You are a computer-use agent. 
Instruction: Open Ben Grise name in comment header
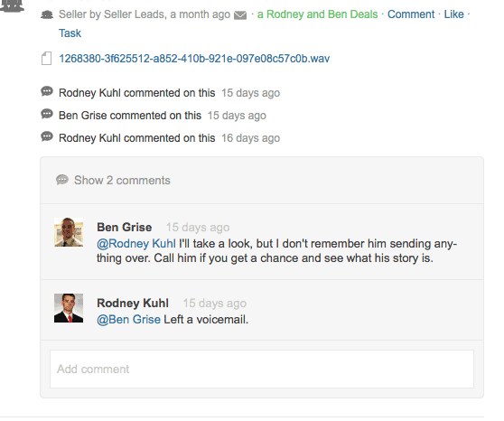point(125,228)
